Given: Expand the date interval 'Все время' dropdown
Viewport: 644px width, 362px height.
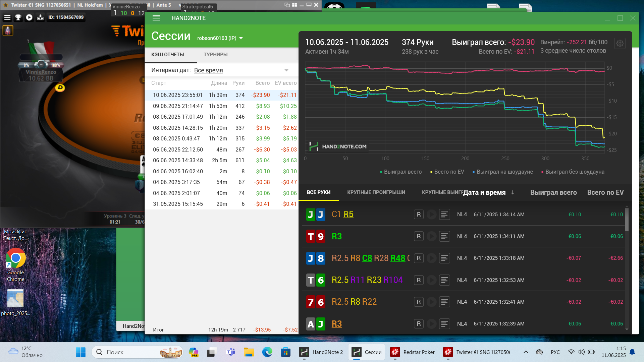Looking at the screenshot, I should (x=241, y=70).
